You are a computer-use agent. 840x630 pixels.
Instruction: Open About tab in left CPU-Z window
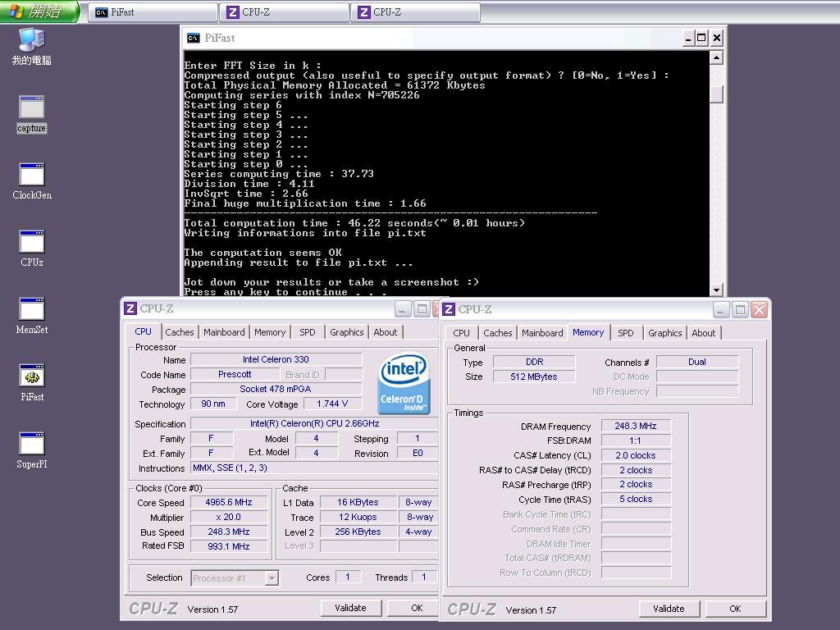386,332
